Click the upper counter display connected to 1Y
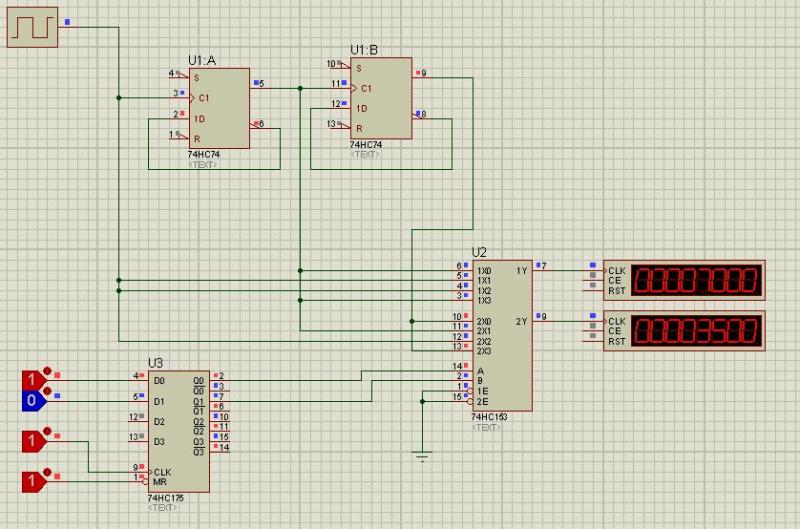This screenshot has width=800, height=529. (698, 281)
